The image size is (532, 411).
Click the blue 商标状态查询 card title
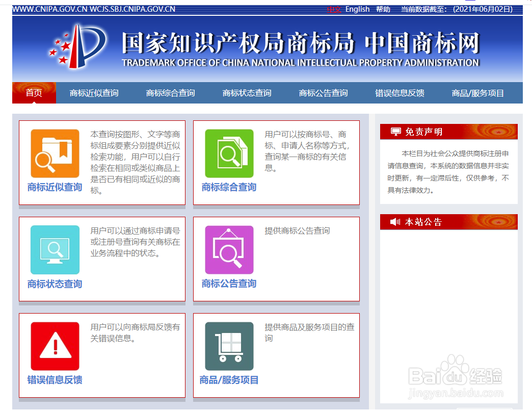coord(55,284)
